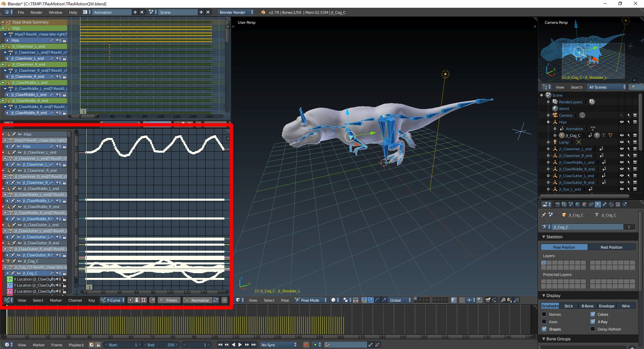The image size is (644, 349).
Task: Toggle the Normalize button
Action: (x=197, y=300)
